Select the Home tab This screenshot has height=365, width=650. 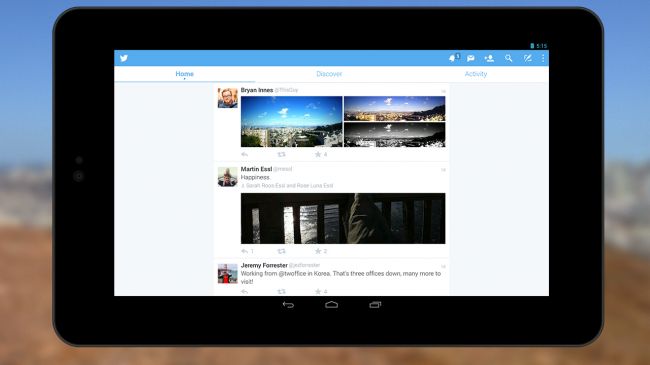[184, 74]
